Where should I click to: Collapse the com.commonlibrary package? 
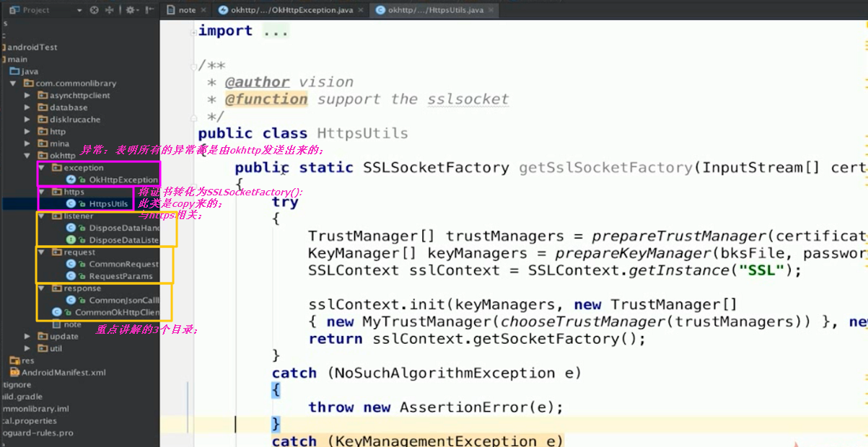14,84
